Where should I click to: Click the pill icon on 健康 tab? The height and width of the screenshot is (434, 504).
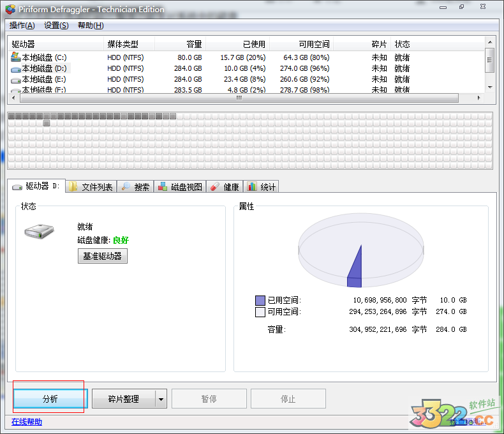[215, 186]
